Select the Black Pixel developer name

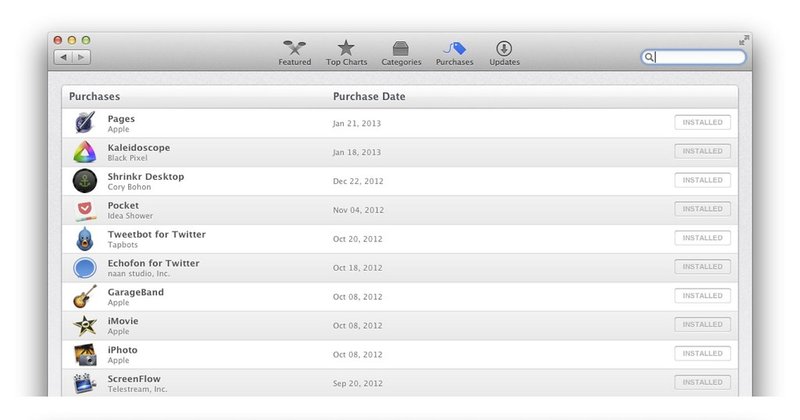point(127,158)
